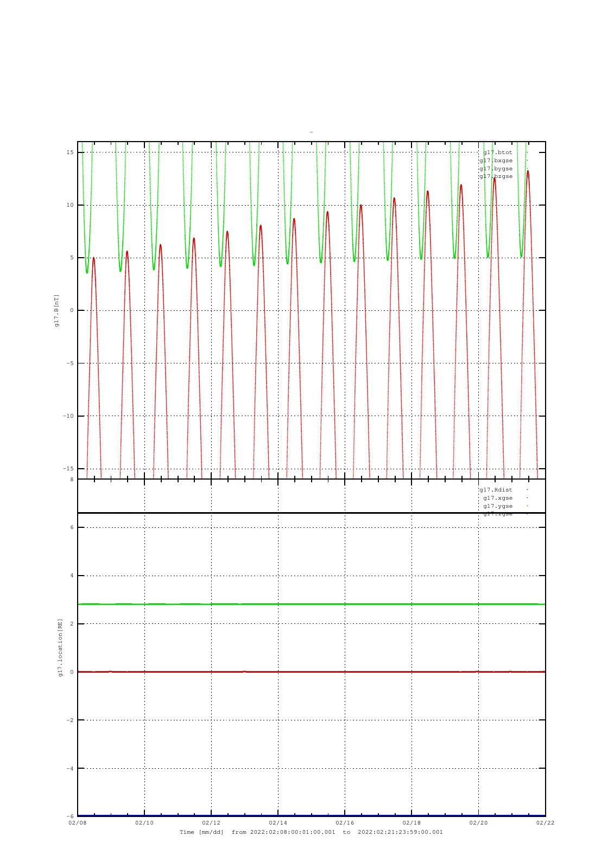Click the blue zgse line at the plot bottom
Viewport: 614px width, 868px height.
tap(311, 815)
